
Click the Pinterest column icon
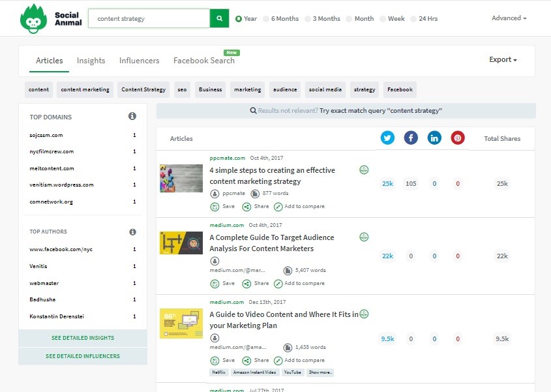[458, 138]
